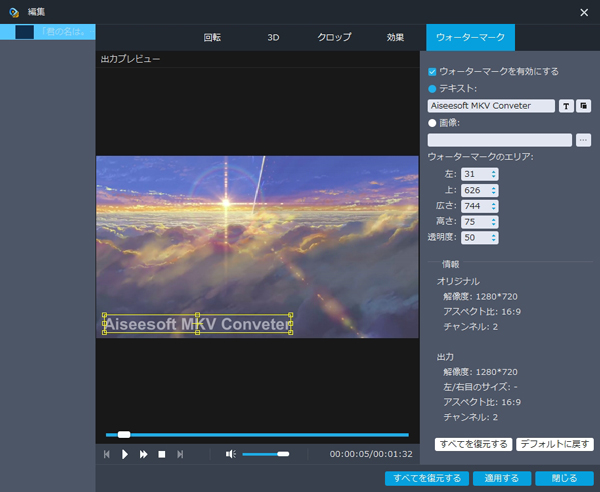Close the edit window
This screenshot has height=492, width=600.
(x=584, y=12)
